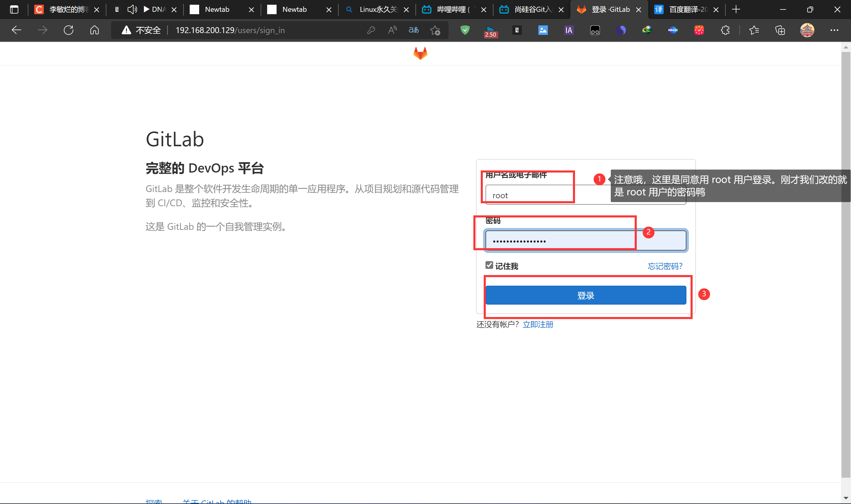Open the extensions puzzle piece menu
Viewport: 851px width, 504px height.
(x=725, y=30)
